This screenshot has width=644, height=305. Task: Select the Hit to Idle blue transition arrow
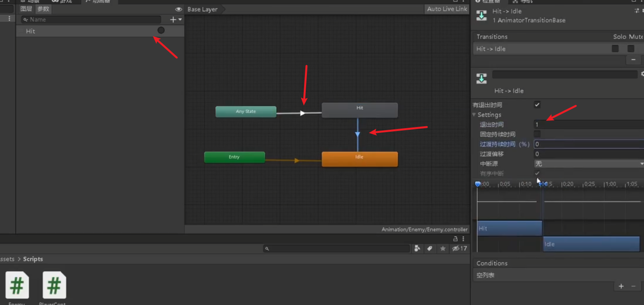pos(357,134)
